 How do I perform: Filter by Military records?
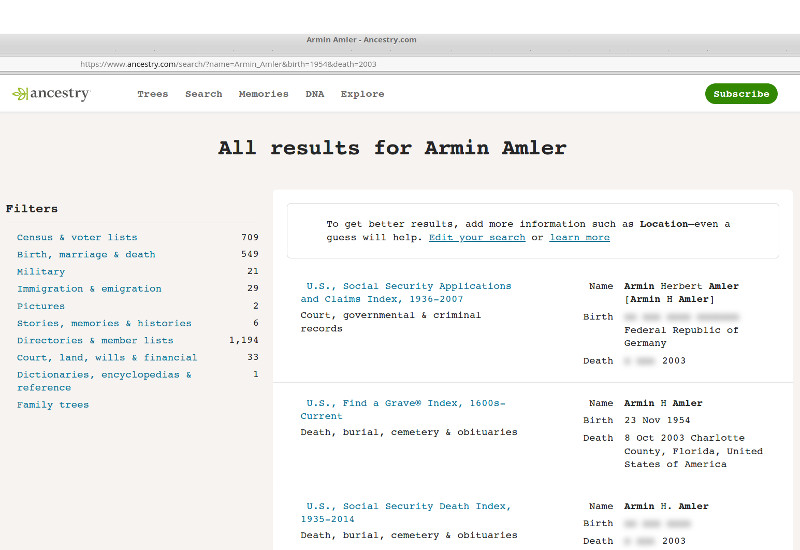coord(41,271)
